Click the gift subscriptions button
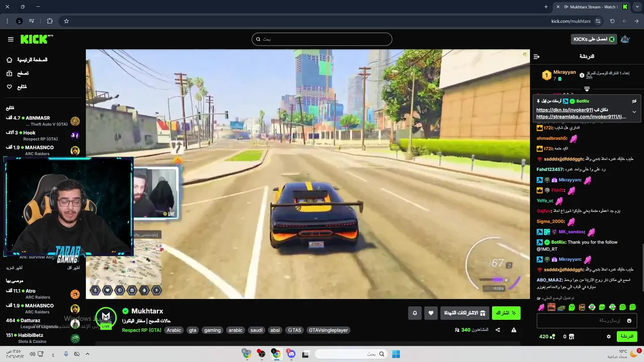Image resolution: width=644 pixels, height=362 pixels. [464, 313]
